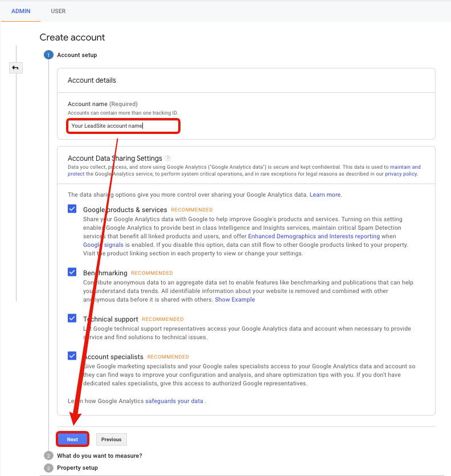This screenshot has height=476, width=451.
Task: Click the Account name input field
Action: tap(124, 125)
